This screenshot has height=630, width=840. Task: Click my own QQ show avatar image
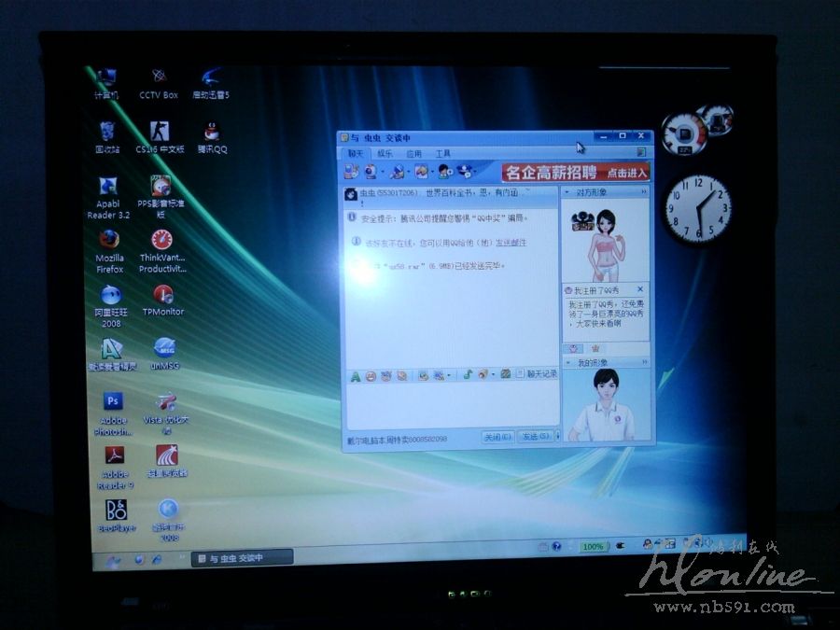pyautogui.click(x=607, y=405)
